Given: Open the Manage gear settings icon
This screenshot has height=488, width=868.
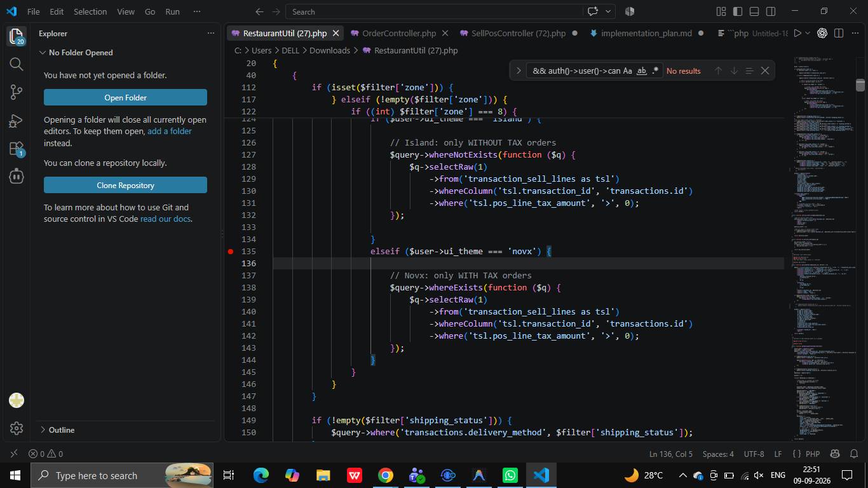Looking at the screenshot, I should [x=17, y=428].
